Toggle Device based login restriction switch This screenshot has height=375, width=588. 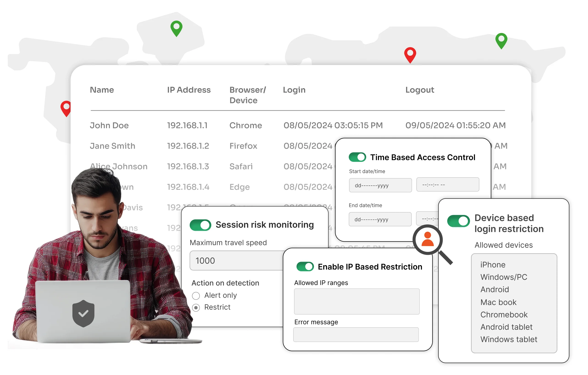tap(458, 221)
